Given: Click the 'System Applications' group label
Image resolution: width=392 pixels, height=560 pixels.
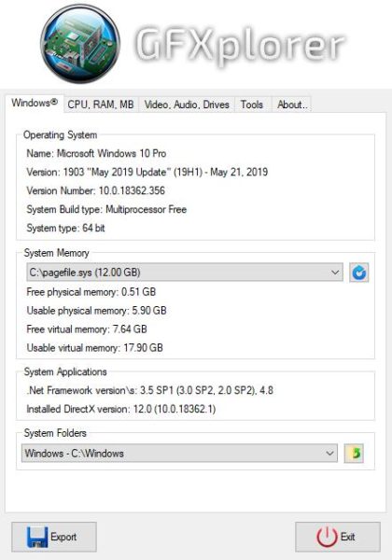Looking at the screenshot, I should 65,371.
